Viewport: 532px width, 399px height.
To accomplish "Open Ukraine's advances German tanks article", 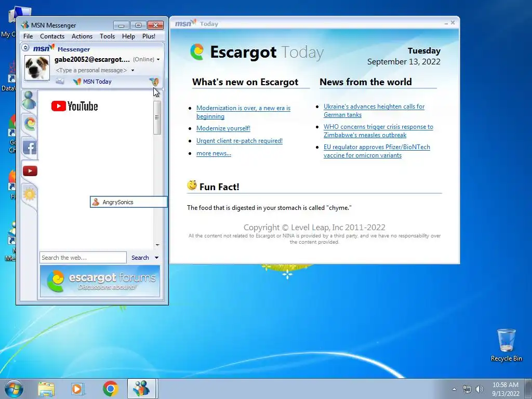I will (x=374, y=111).
